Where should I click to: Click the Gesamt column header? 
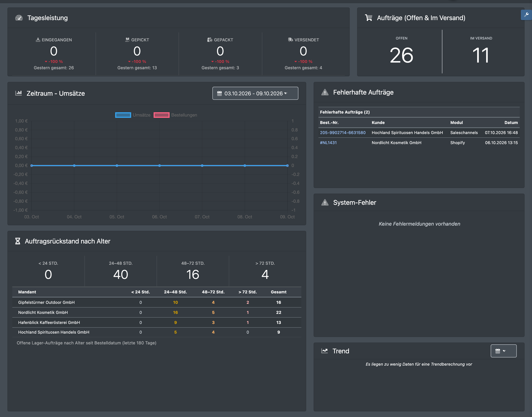279,292
